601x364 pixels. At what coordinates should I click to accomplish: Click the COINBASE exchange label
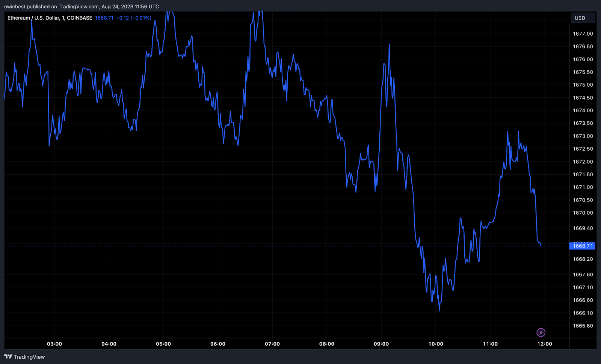coord(79,18)
